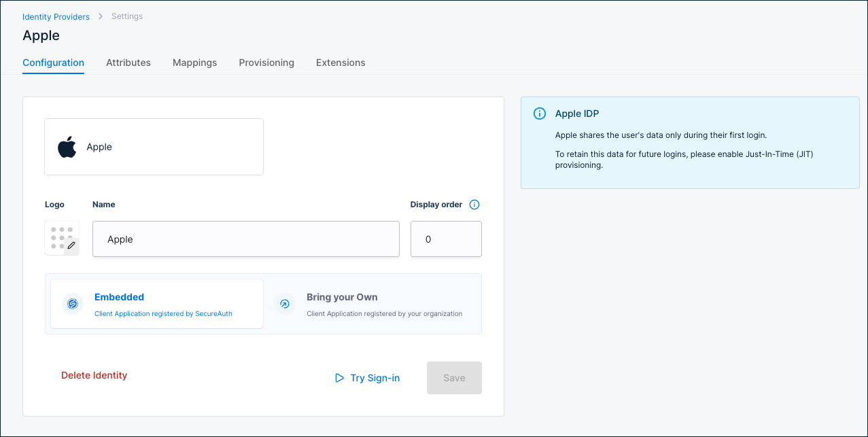Click the breadcrumb chevron separator
Viewport: 868px width, 437px height.
[x=101, y=16]
